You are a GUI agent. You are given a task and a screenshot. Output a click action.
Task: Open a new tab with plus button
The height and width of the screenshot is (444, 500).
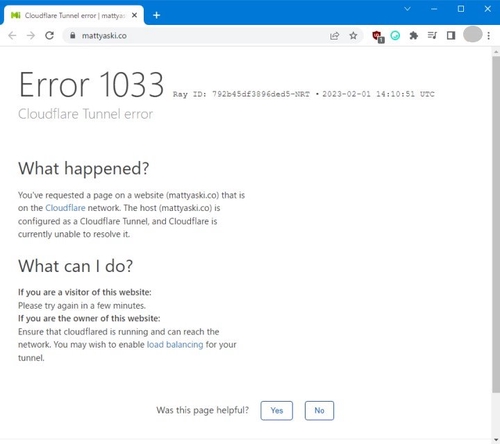(x=156, y=15)
